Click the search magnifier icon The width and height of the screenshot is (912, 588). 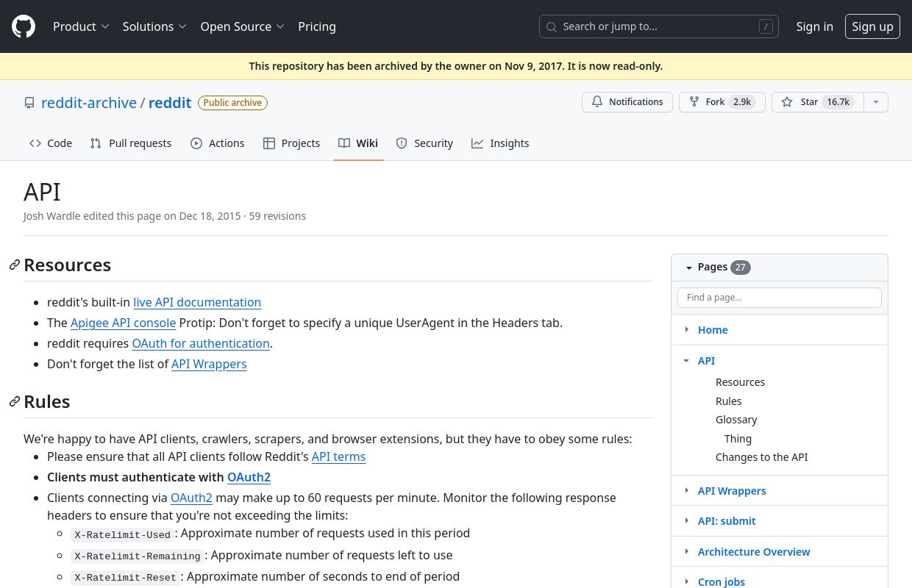pos(552,26)
